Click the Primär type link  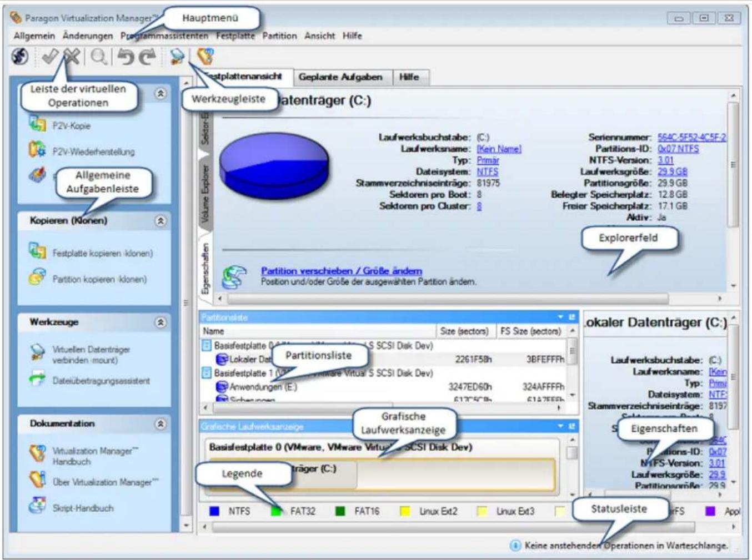[488, 160]
